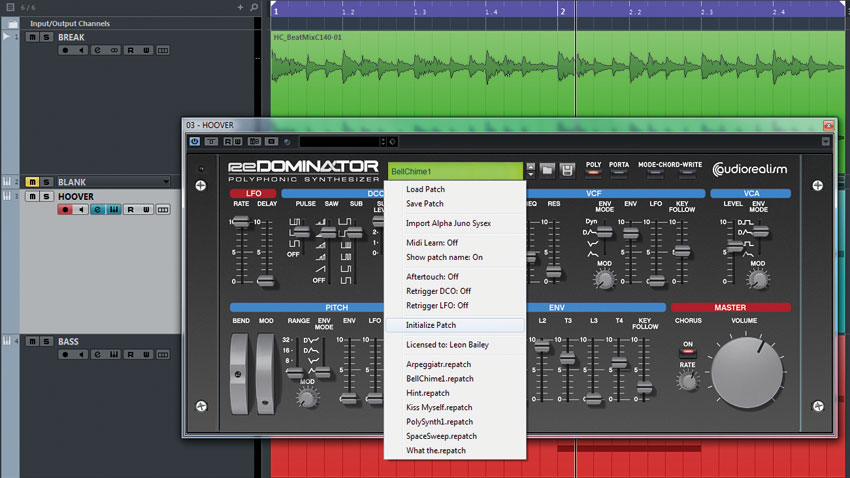This screenshot has height=478, width=850.
Task: Click Write automation W on BASS track
Action: [146, 354]
